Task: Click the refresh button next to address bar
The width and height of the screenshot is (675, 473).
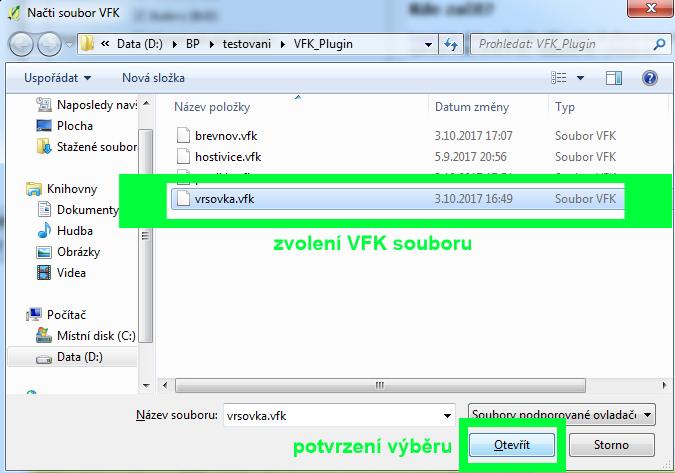Action: (x=451, y=44)
